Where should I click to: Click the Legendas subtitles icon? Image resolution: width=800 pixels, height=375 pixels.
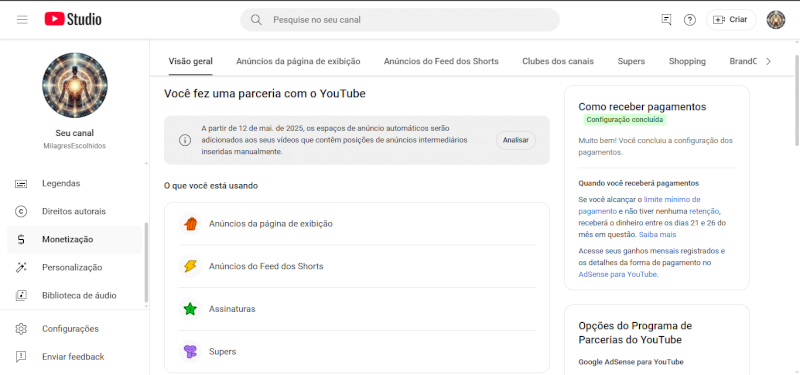(21, 183)
